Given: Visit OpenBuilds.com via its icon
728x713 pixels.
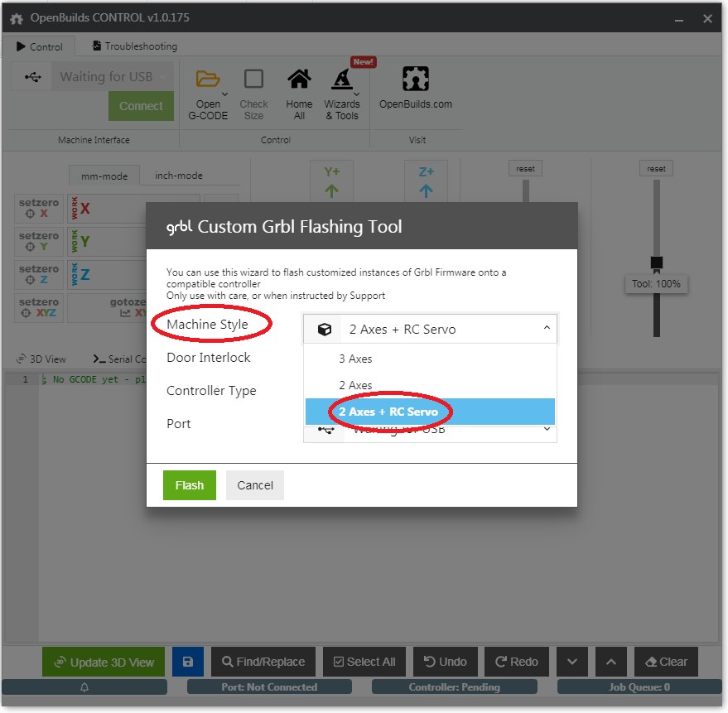Looking at the screenshot, I should (415, 79).
